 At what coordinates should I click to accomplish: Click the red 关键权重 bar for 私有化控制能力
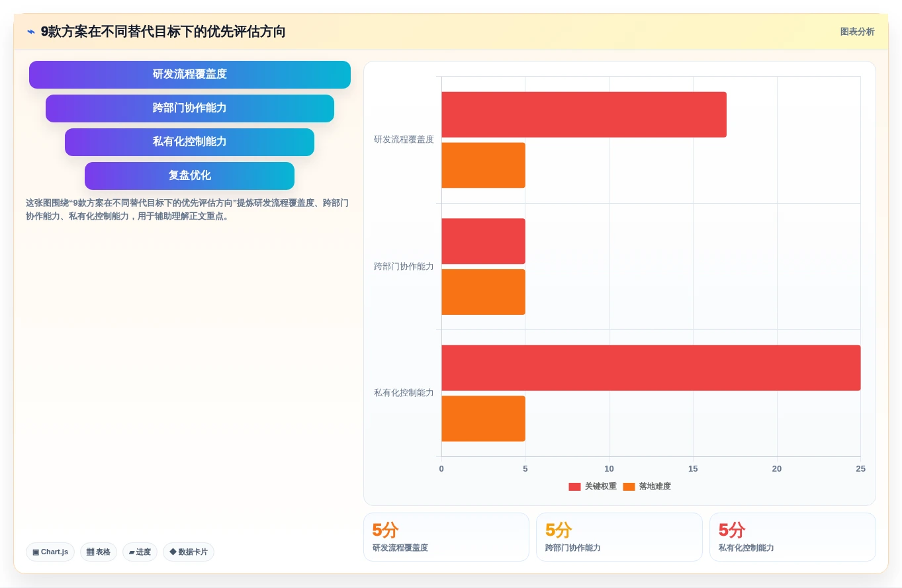tap(651, 368)
